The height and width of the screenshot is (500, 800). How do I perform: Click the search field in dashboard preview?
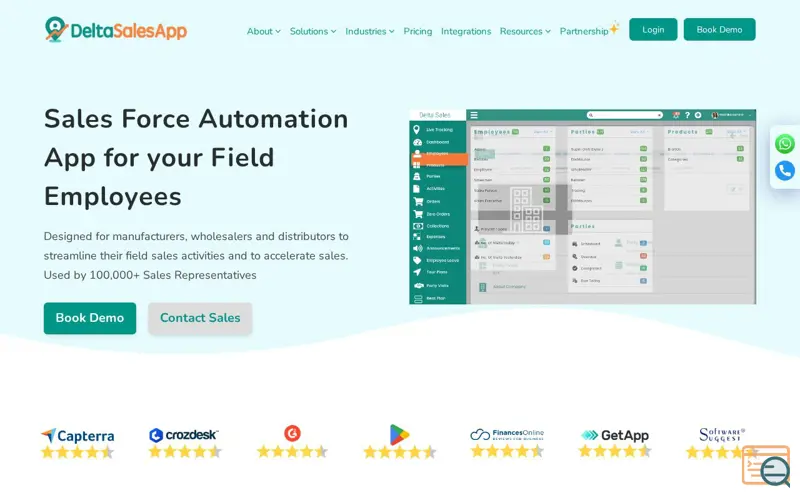(624, 115)
